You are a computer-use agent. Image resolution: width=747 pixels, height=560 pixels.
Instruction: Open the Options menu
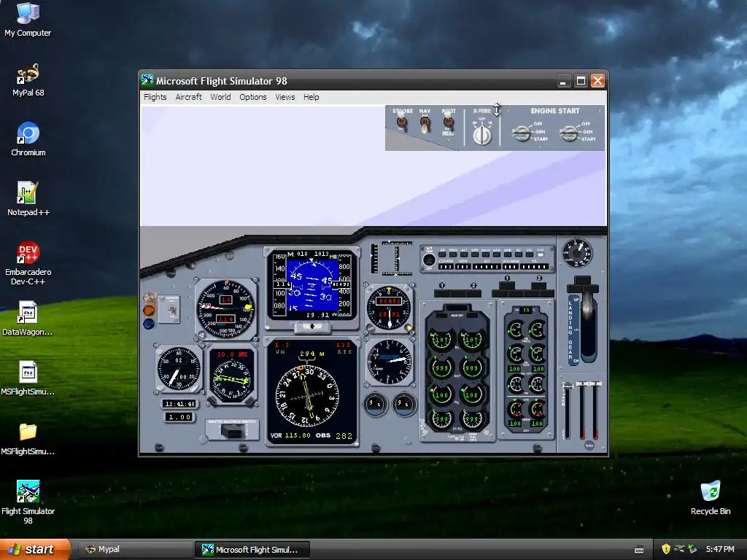tap(253, 97)
